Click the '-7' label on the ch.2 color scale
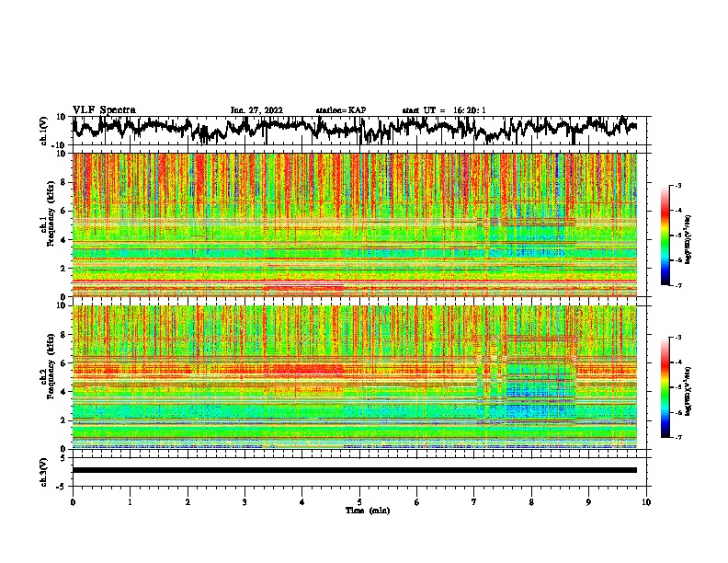The image size is (728, 563). tap(678, 437)
